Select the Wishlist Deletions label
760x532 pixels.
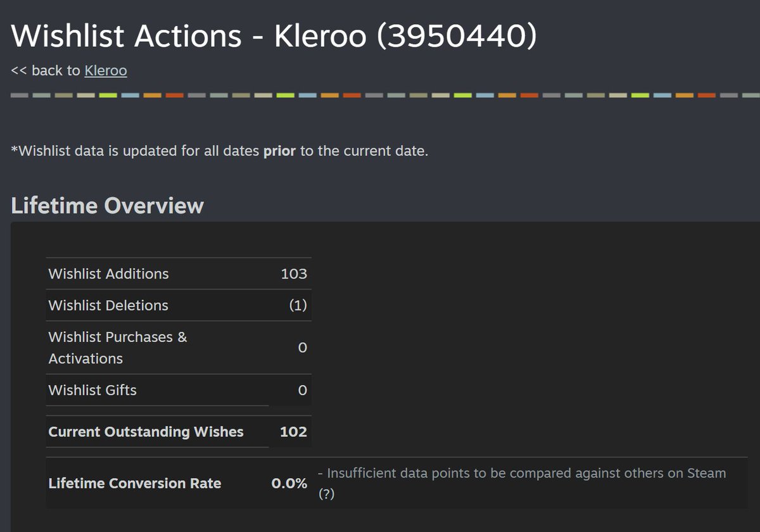pos(108,305)
